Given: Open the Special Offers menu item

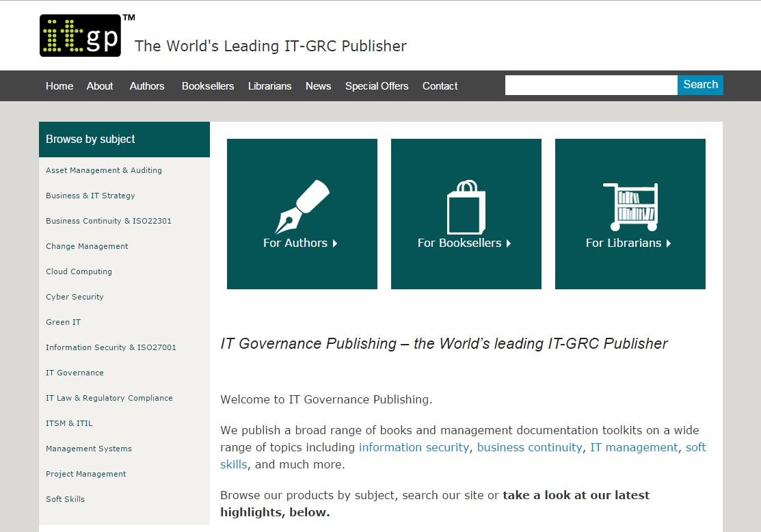Looking at the screenshot, I should point(377,86).
